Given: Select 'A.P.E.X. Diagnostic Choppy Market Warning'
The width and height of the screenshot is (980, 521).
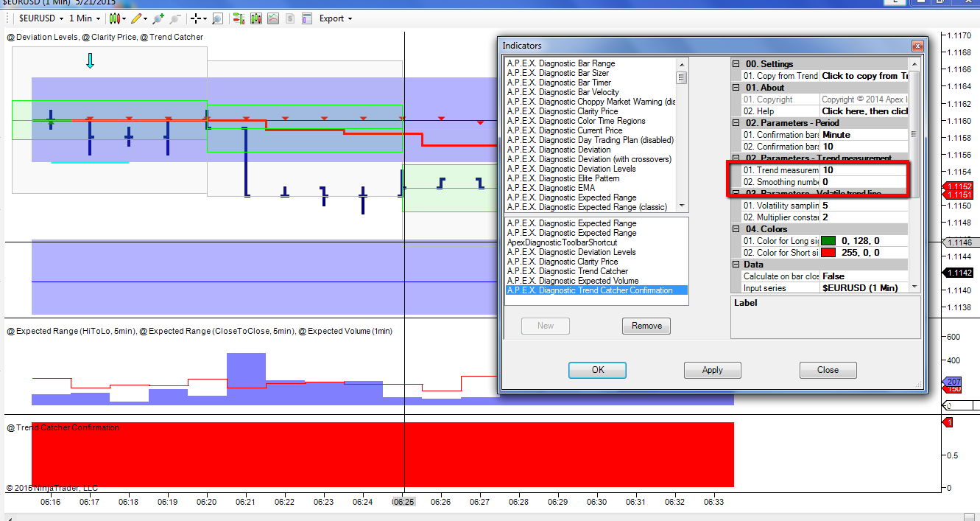Looking at the screenshot, I should pyautogui.click(x=591, y=102).
